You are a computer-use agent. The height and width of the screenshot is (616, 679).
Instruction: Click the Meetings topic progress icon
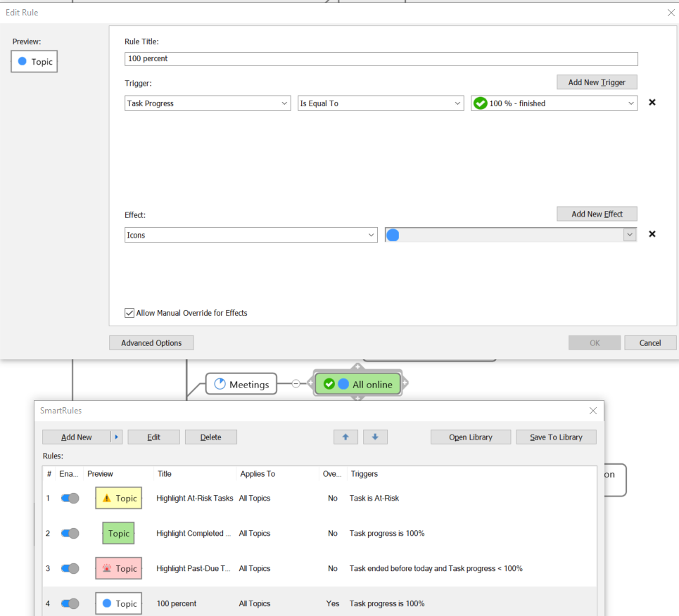[x=220, y=384]
